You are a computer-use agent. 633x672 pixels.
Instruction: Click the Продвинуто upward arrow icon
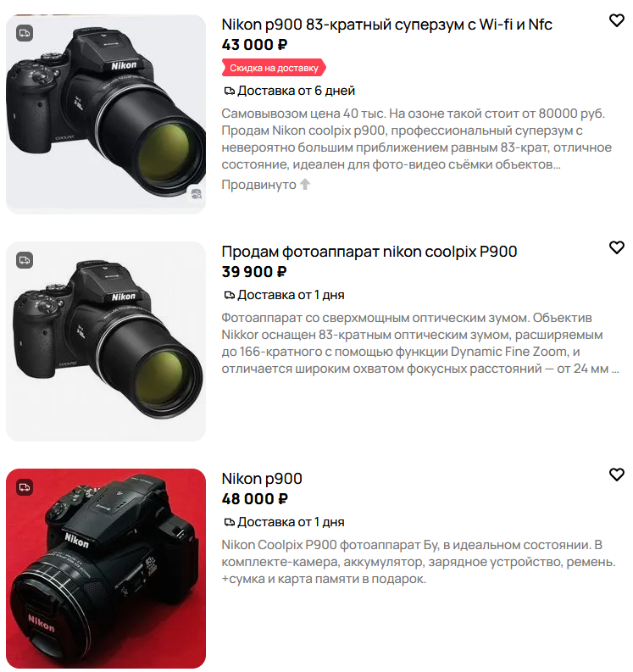(305, 184)
